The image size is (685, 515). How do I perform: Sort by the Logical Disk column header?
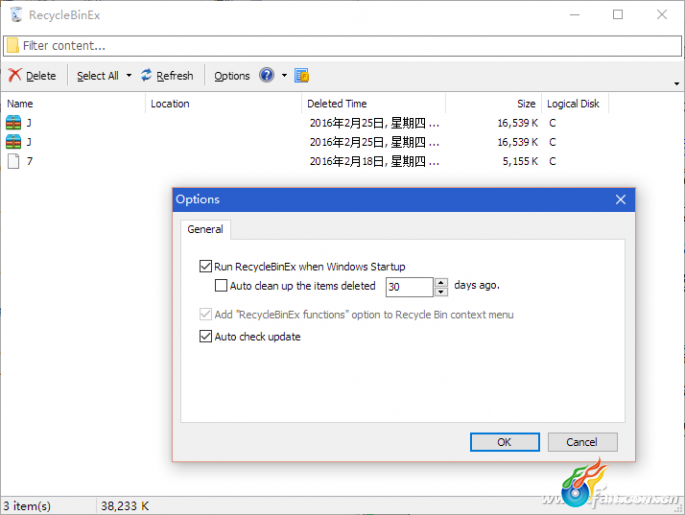(x=573, y=104)
